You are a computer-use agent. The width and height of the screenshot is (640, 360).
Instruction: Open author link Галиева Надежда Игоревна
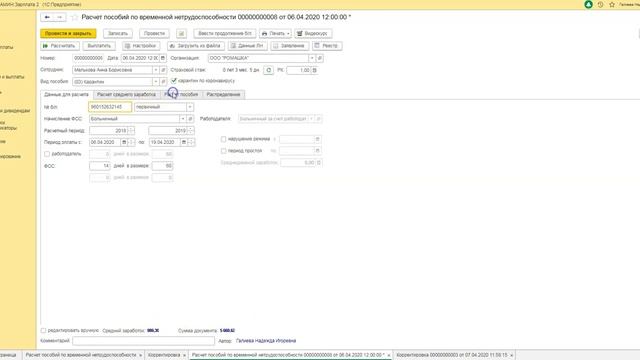[266, 341]
